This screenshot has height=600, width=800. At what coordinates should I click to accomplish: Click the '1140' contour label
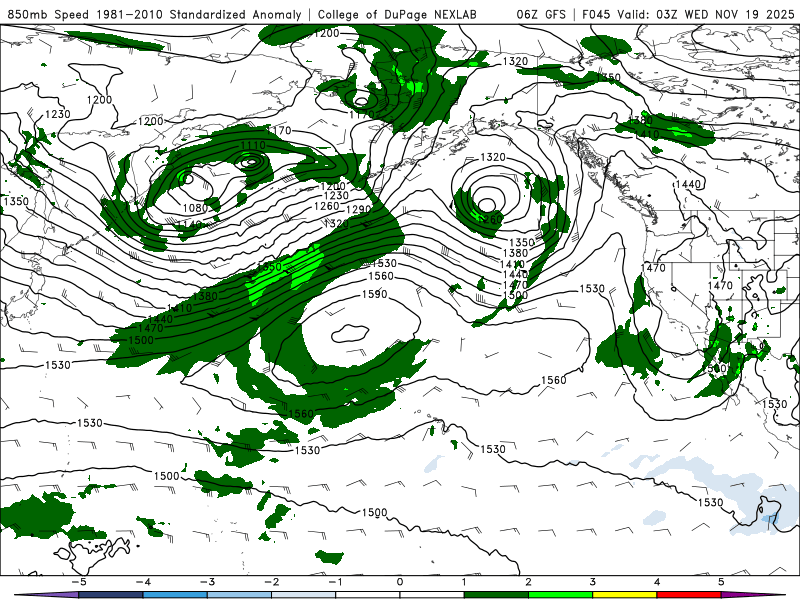coord(190,224)
